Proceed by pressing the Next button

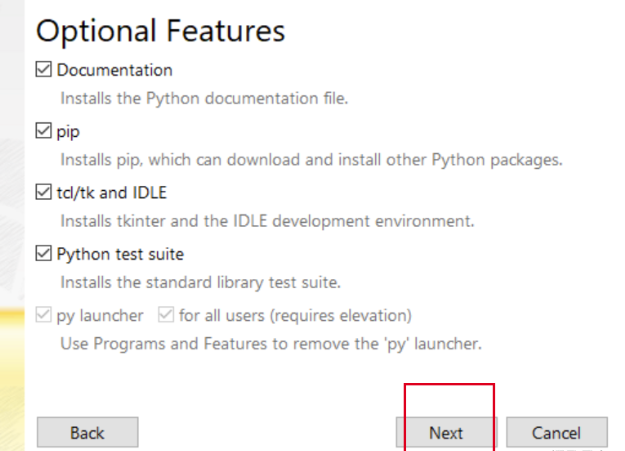click(x=446, y=433)
